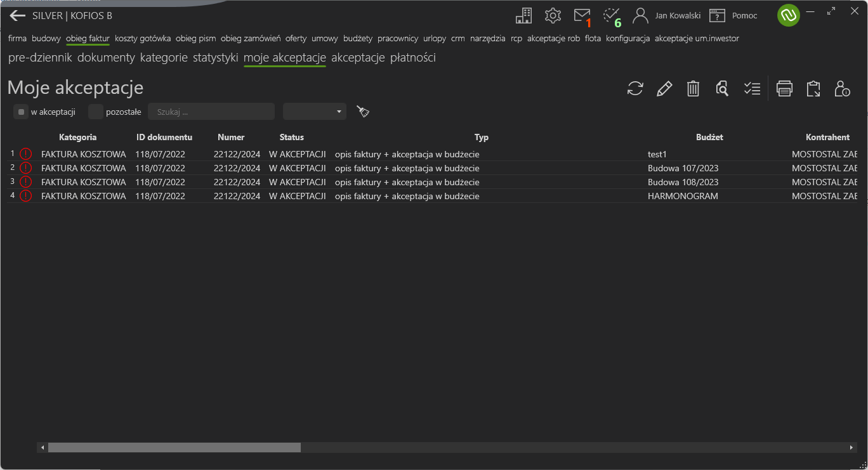Open the 'pracownicy' menu
The height and width of the screenshot is (470, 868).
tap(398, 38)
